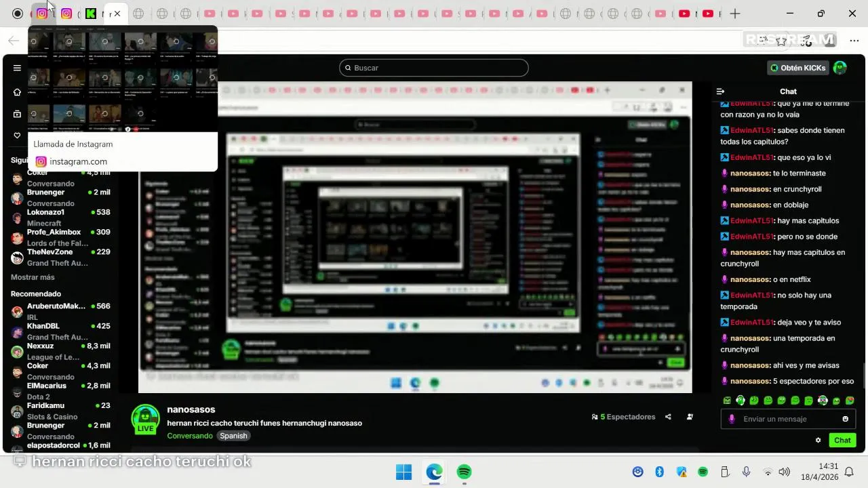Click the live stream video player

coord(415,237)
